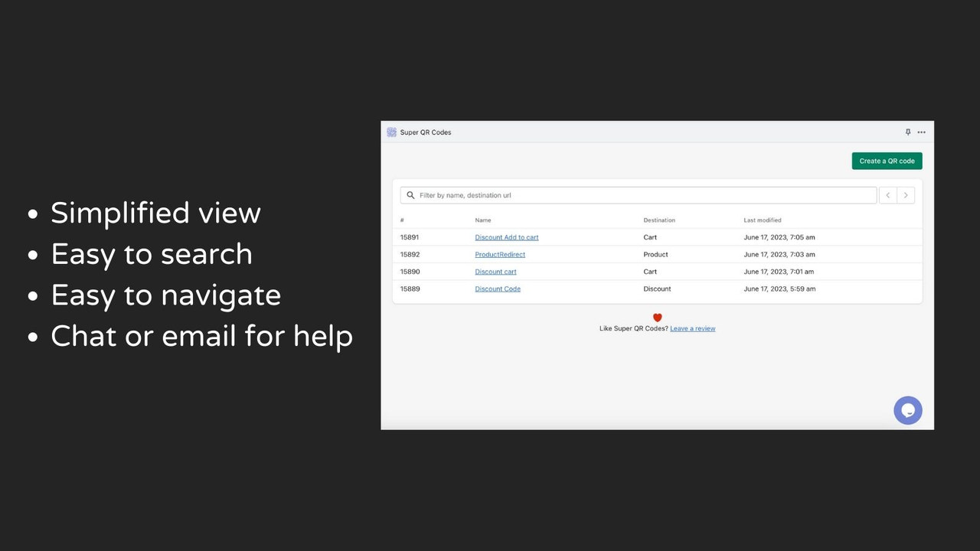The height and width of the screenshot is (551, 980).
Task: Click the Create a QR code button
Action: click(x=887, y=161)
